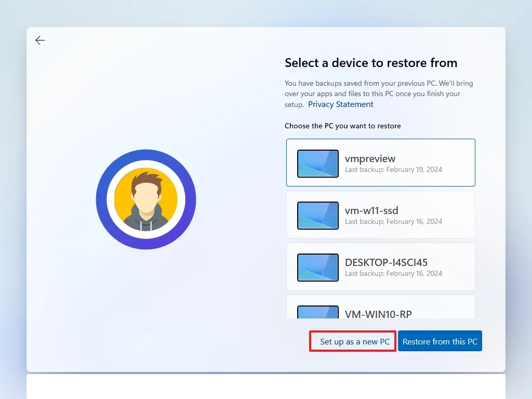The width and height of the screenshot is (532, 399).
Task: Click the DESKTOP-I4SCI45 name label
Action: click(x=385, y=263)
